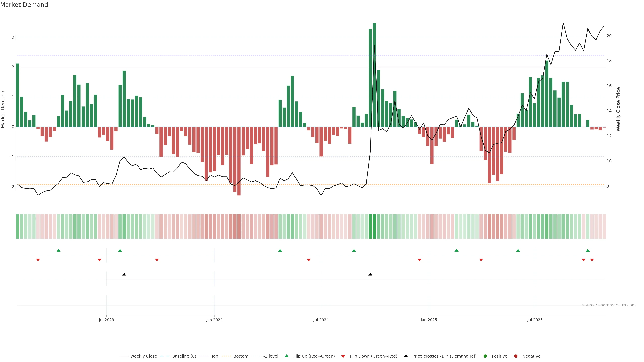Click the green Positive legend dot

[x=485, y=356]
